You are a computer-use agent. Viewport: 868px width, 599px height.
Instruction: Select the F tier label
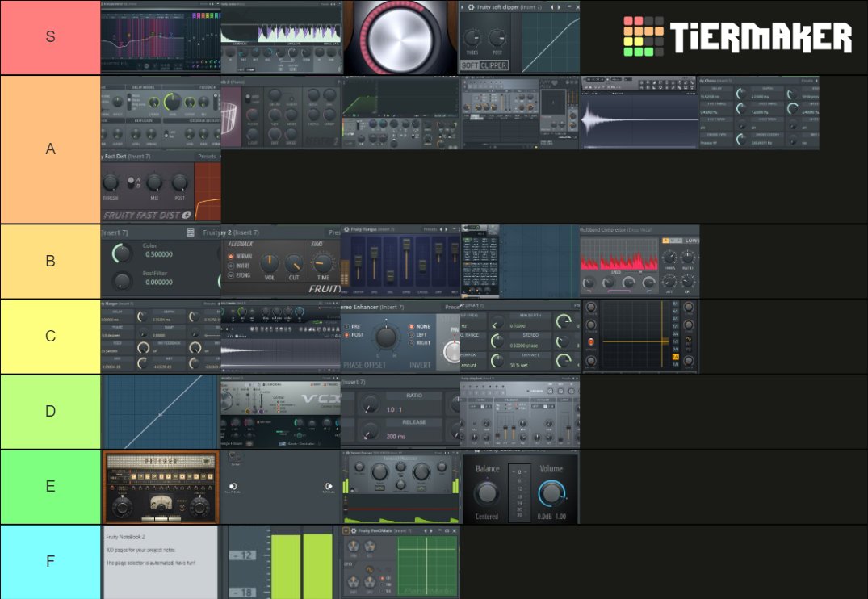(50, 561)
